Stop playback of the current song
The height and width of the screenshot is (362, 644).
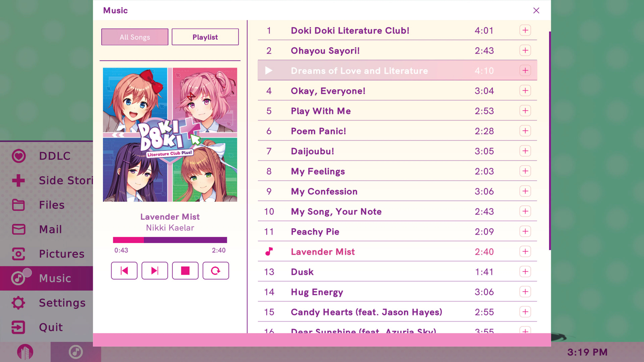tap(185, 270)
